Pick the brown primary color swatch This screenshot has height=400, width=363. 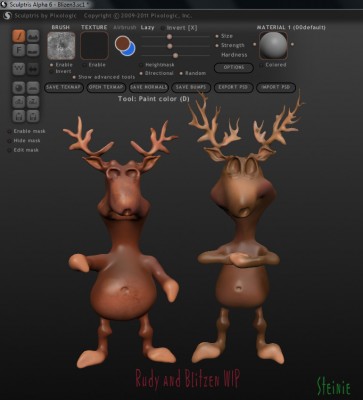click(122, 43)
